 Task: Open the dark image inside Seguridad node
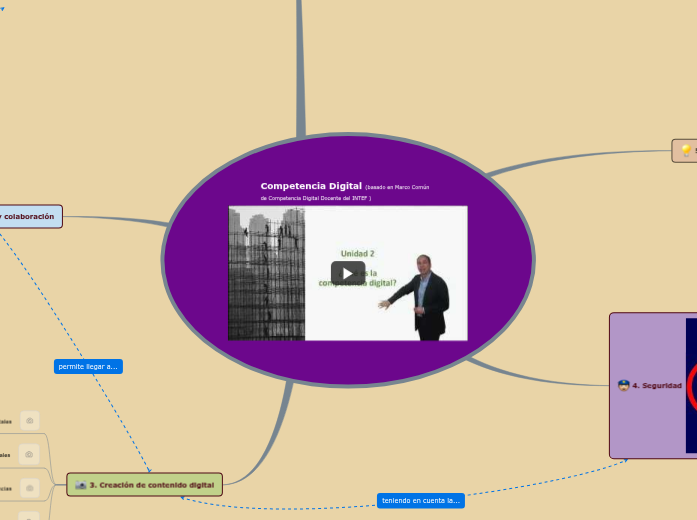click(690, 385)
